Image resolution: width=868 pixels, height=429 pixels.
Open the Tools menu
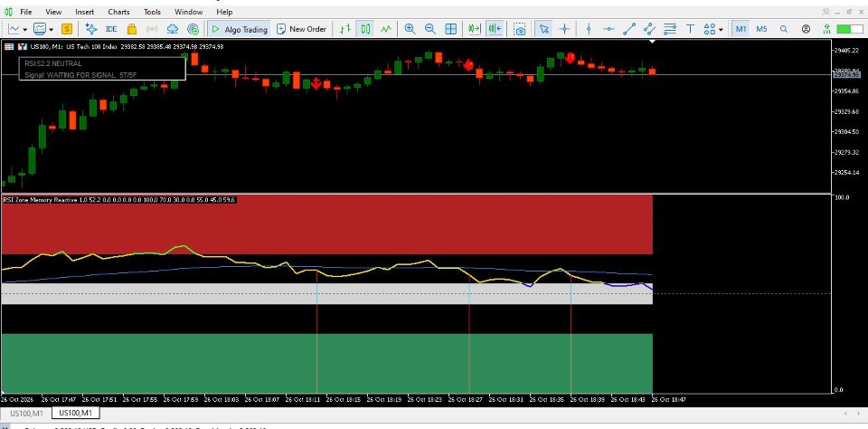tap(152, 12)
